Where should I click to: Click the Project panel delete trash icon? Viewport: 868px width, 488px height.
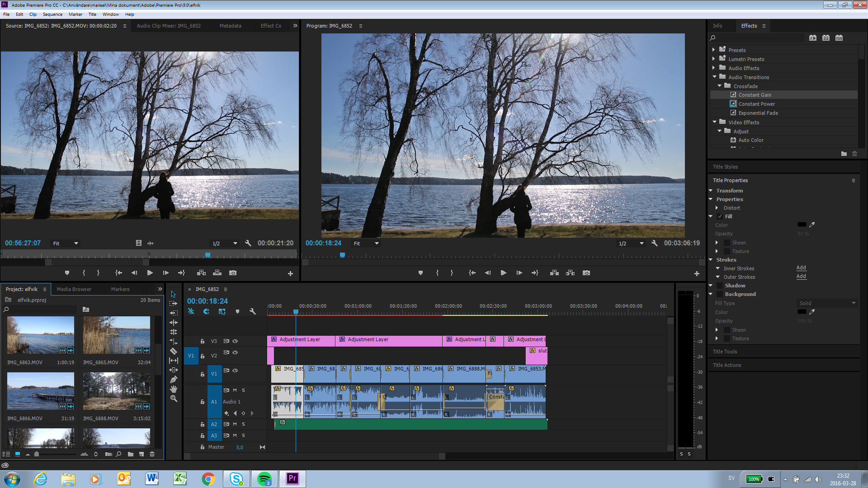tap(152, 454)
